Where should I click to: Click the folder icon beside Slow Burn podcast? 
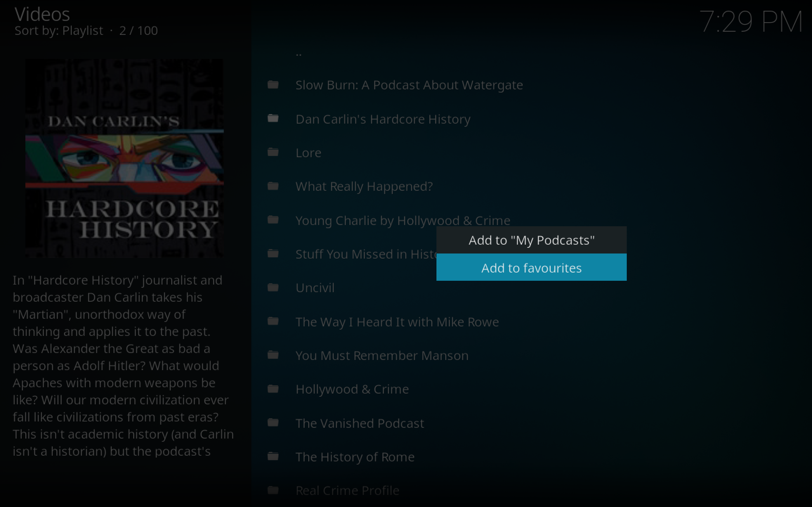272,85
